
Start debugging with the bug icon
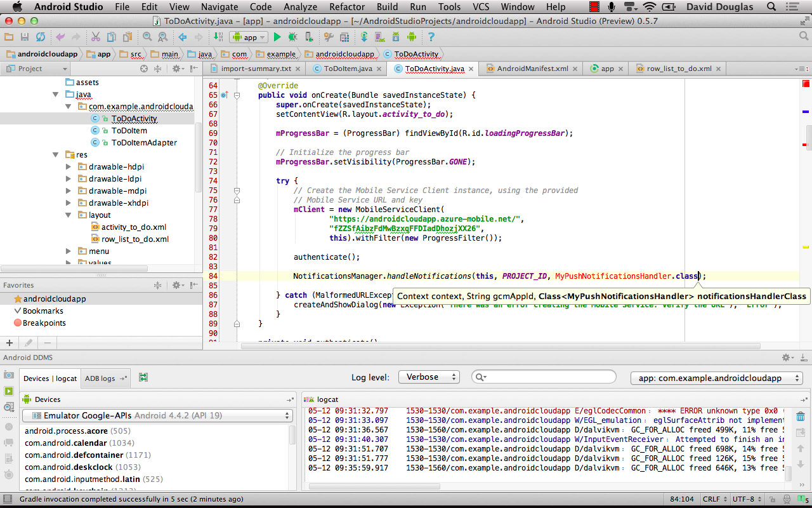coord(292,37)
